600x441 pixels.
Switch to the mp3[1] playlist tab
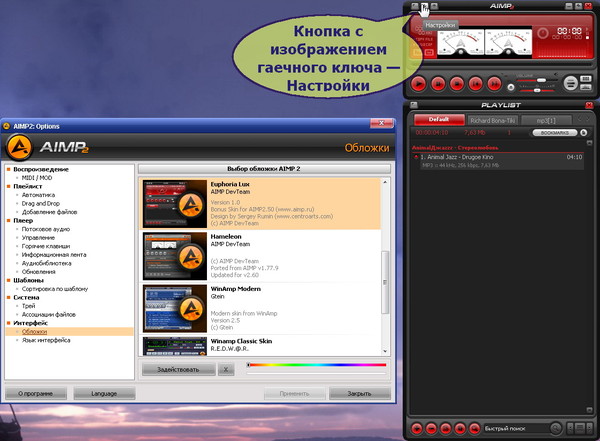click(x=546, y=121)
